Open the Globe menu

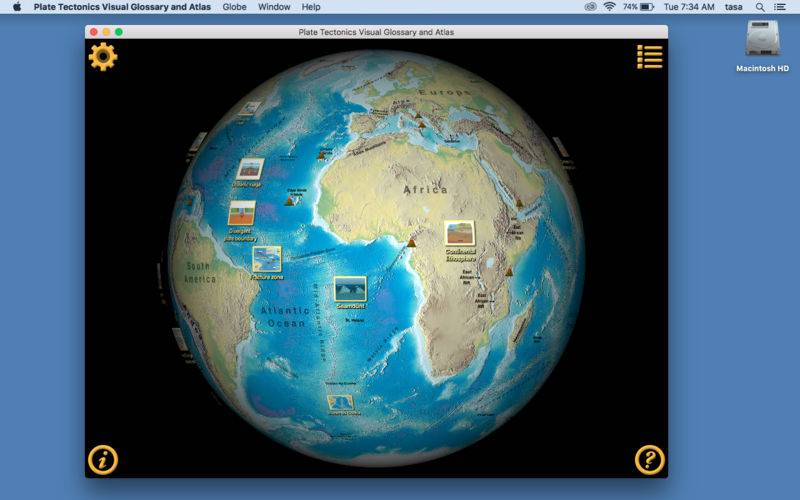[234, 7]
